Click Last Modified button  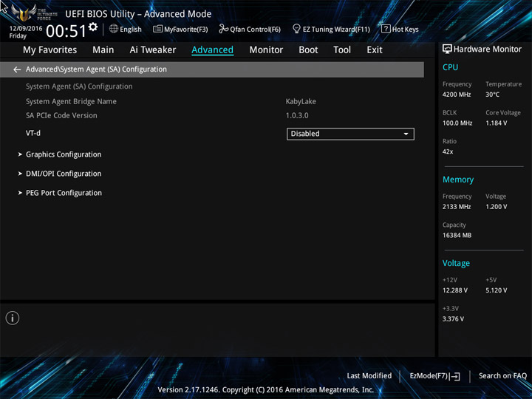pyautogui.click(x=369, y=376)
